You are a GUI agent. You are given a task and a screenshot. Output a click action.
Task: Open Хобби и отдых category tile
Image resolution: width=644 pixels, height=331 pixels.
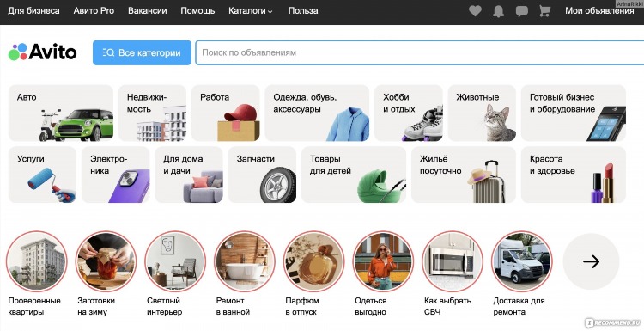409,113
